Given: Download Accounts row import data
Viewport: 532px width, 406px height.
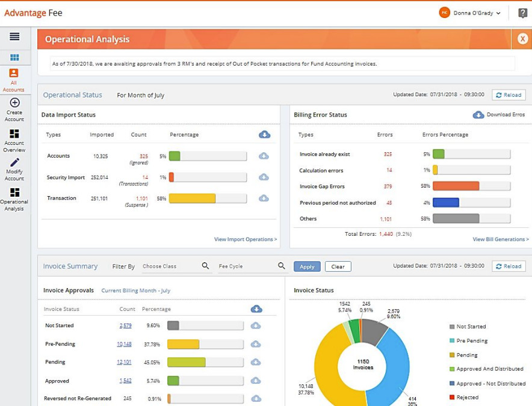Looking at the screenshot, I should click(x=264, y=156).
